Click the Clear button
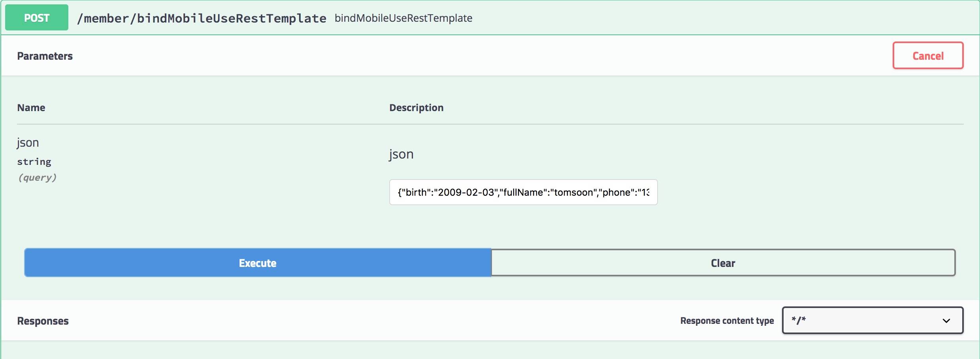 tap(723, 263)
